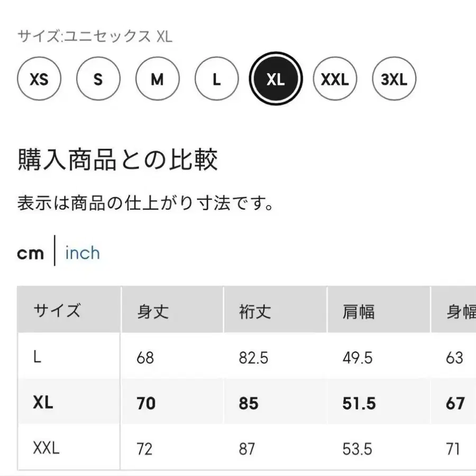Click the 51.5 shoulder width cell
This screenshot has width=476, height=476.
pyautogui.click(x=358, y=404)
